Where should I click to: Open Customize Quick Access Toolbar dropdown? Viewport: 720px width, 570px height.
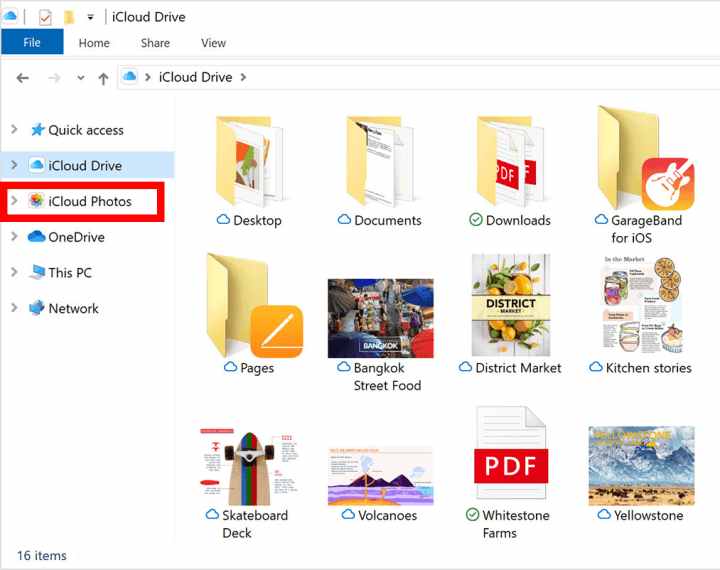pyautogui.click(x=90, y=17)
